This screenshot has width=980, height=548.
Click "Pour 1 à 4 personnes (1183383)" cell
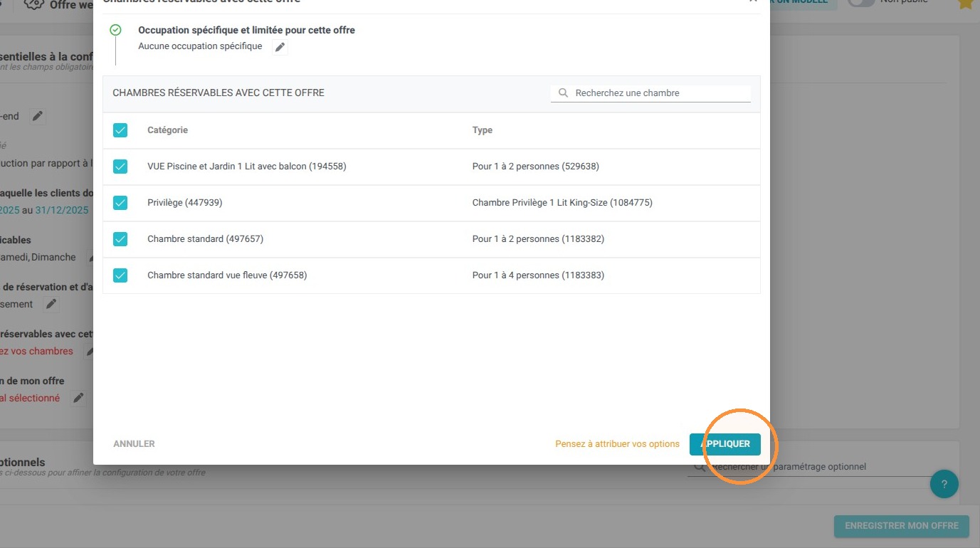click(x=538, y=275)
